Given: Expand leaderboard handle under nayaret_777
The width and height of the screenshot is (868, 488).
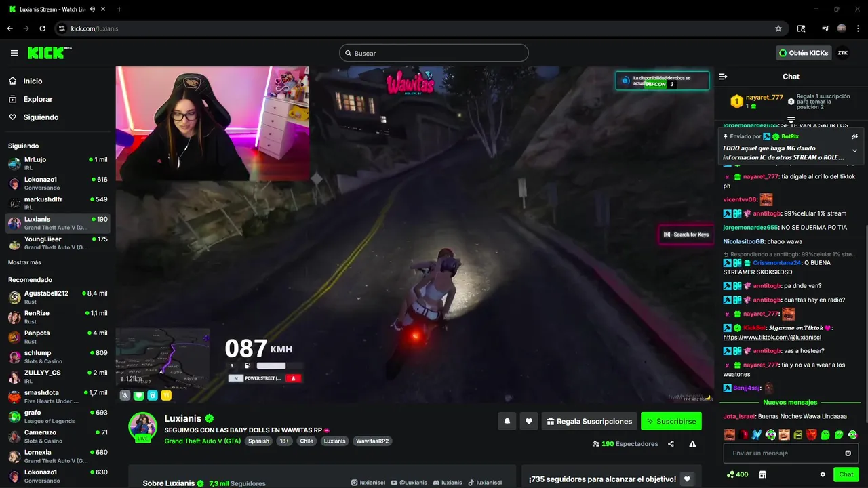Looking at the screenshot, I should 791,120.
